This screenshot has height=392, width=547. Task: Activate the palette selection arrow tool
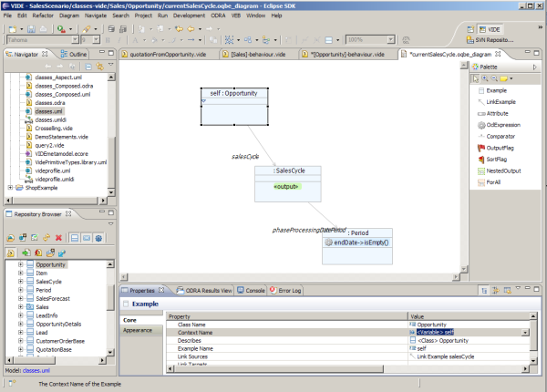[x=476, y=78]
